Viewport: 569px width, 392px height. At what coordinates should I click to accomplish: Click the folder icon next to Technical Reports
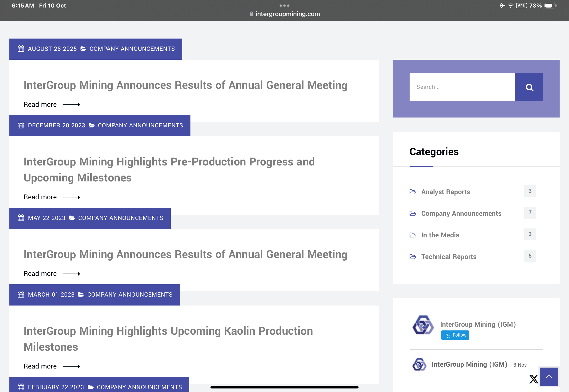[x=413, y=257]
